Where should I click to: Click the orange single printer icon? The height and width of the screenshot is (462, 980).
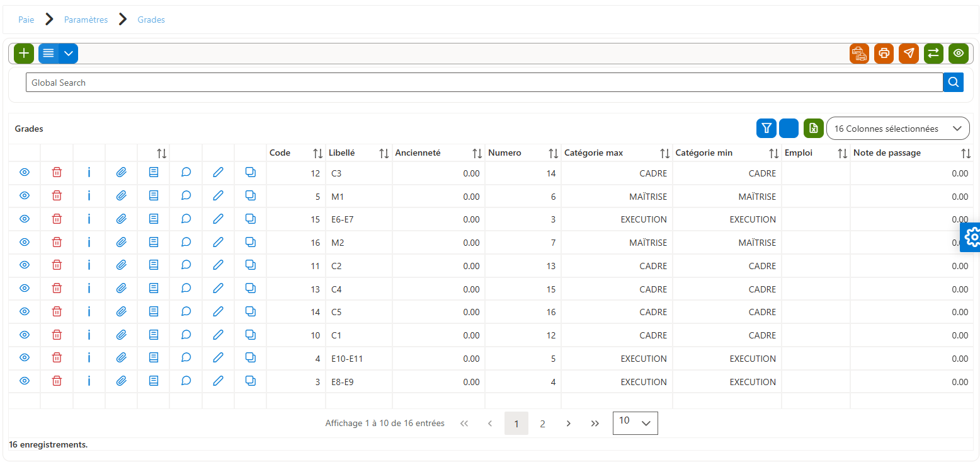click(x=884, y=54)
